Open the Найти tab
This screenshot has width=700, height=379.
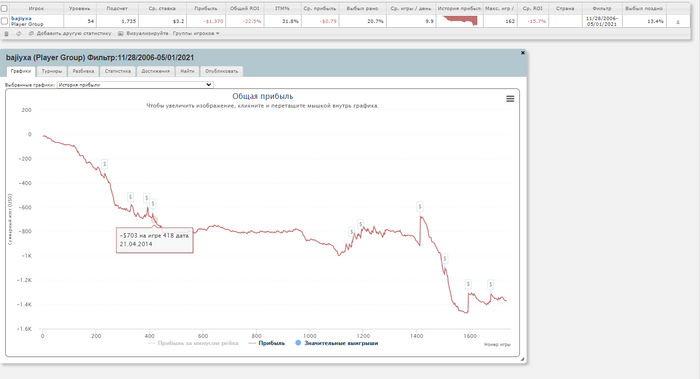[188, 71]
